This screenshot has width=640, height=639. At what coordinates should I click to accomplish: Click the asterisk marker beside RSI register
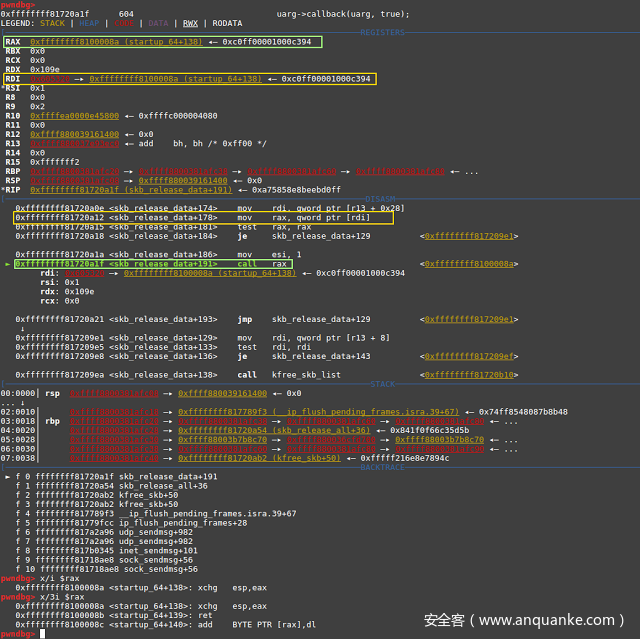coord(3,87)
